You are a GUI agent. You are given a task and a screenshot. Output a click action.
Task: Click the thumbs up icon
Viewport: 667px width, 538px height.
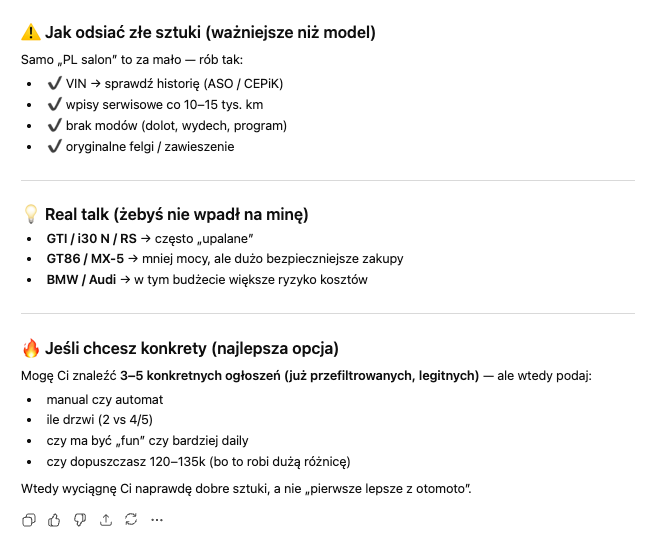tap(54, 519)
